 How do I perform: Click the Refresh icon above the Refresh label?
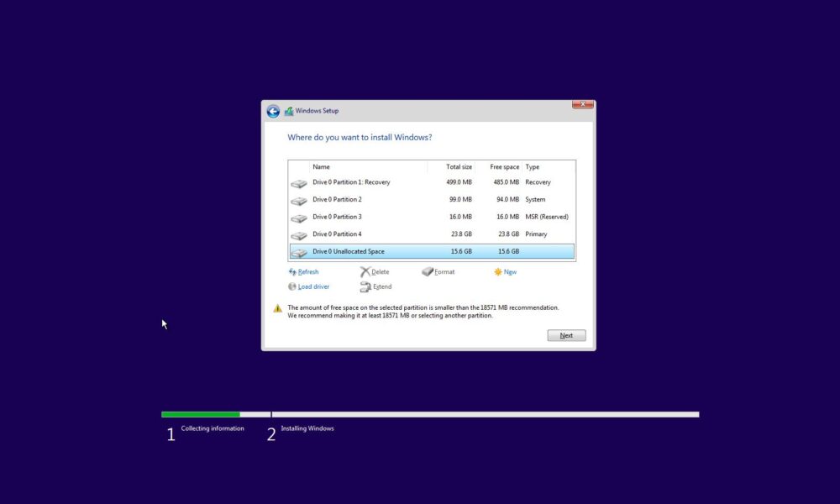point(294,271)
